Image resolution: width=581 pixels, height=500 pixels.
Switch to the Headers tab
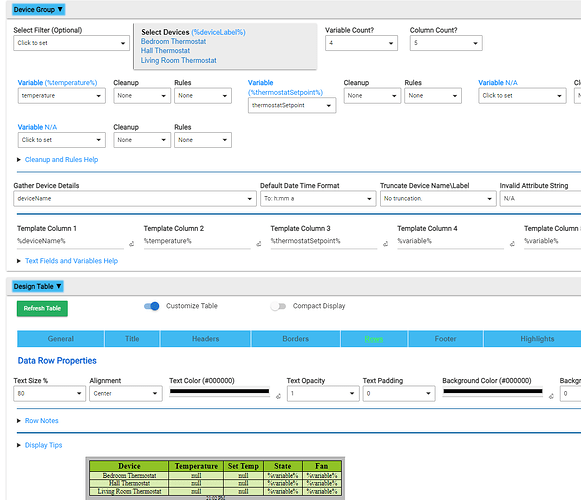click(206, 339)
